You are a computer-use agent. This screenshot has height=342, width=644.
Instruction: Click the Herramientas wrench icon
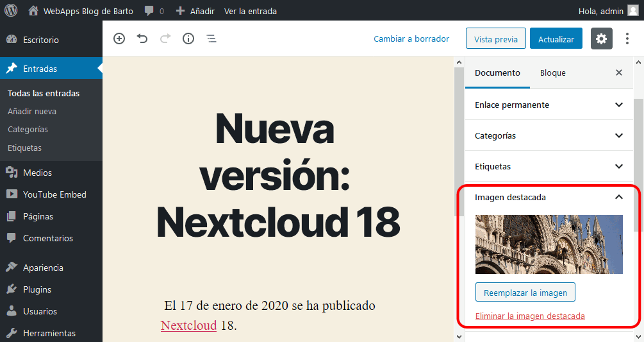(x=12, y=332)
